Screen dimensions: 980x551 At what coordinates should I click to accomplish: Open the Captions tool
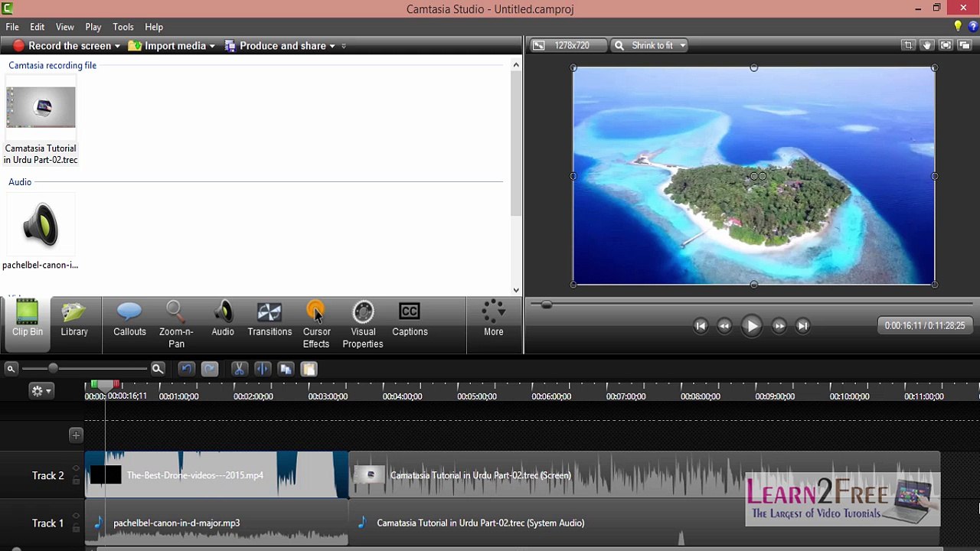(410, 319)
